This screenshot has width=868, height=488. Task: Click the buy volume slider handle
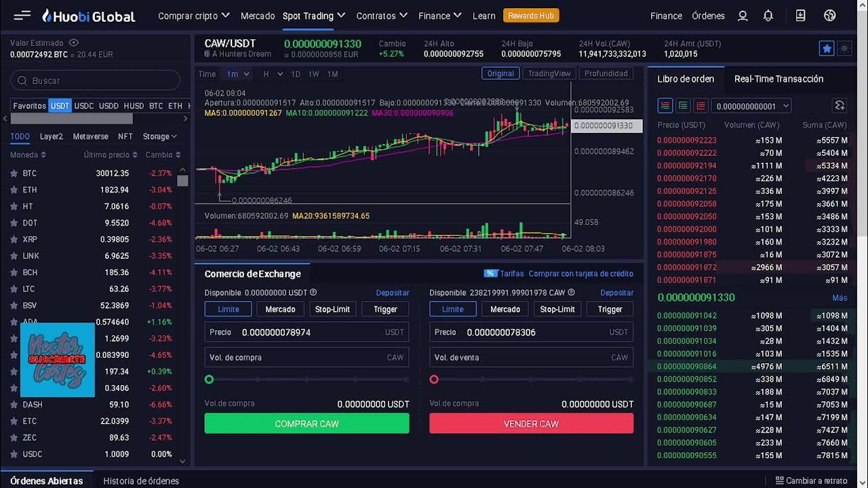pyautogui.click(x=209, y=380)
